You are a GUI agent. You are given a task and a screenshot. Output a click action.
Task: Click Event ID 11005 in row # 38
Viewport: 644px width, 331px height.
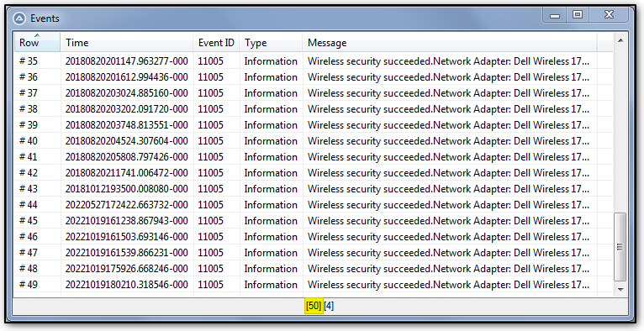[211, 109]
